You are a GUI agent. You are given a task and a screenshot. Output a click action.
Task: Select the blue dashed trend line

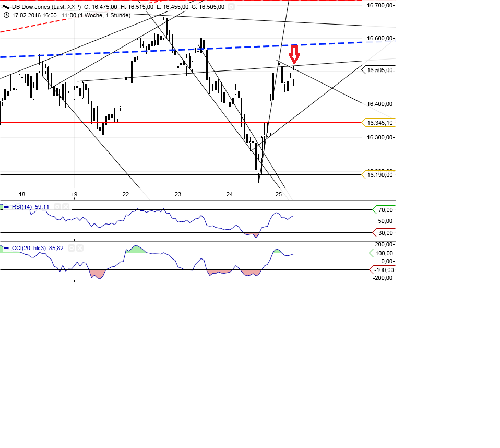tap(157, 51)
